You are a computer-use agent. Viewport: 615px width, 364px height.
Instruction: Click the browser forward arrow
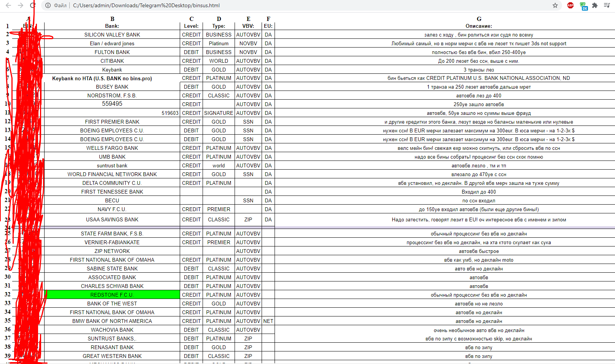(21, 5)
